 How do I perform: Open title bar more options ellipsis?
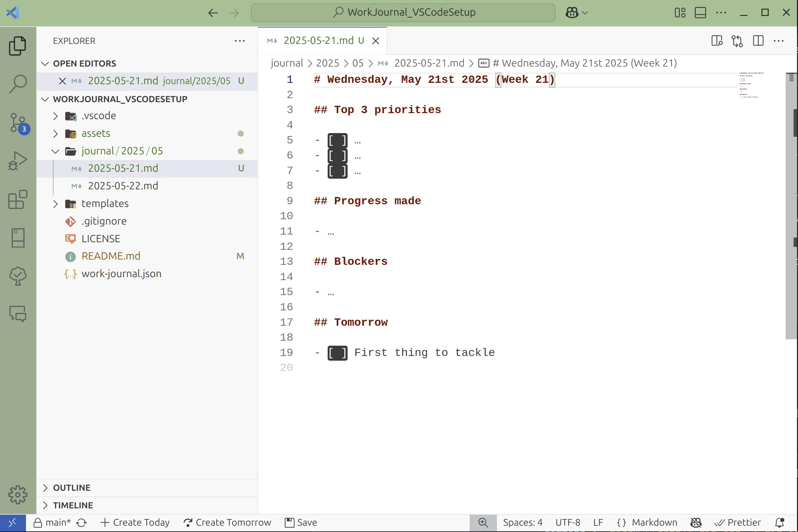coord(721,13)
